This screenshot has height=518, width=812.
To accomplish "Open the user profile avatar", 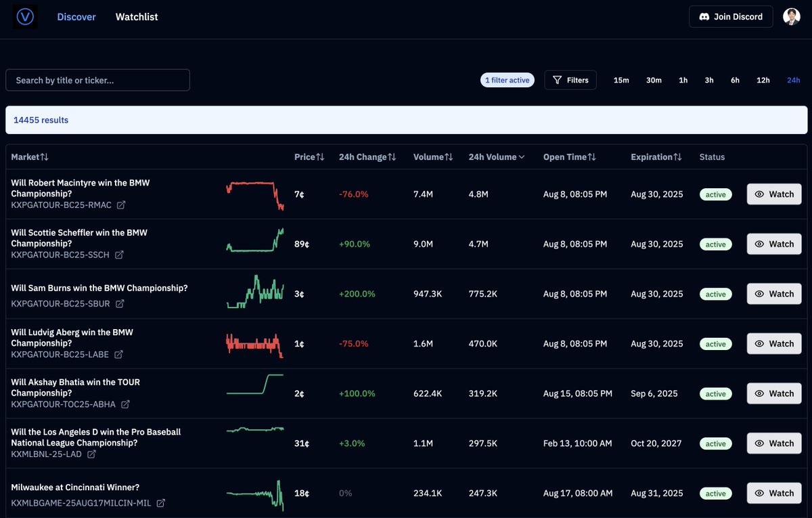I will [791, 17].
